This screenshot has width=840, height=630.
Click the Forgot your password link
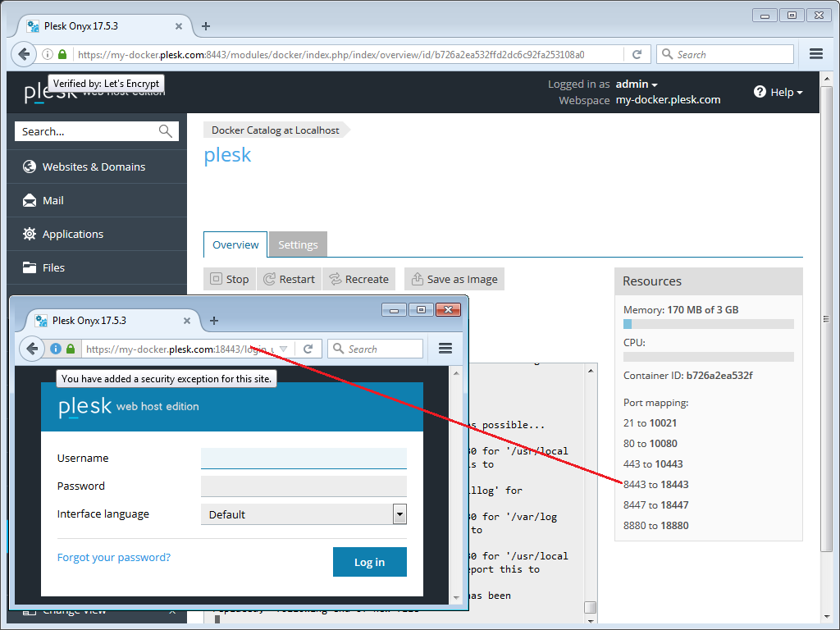click(x=113, y=557)
